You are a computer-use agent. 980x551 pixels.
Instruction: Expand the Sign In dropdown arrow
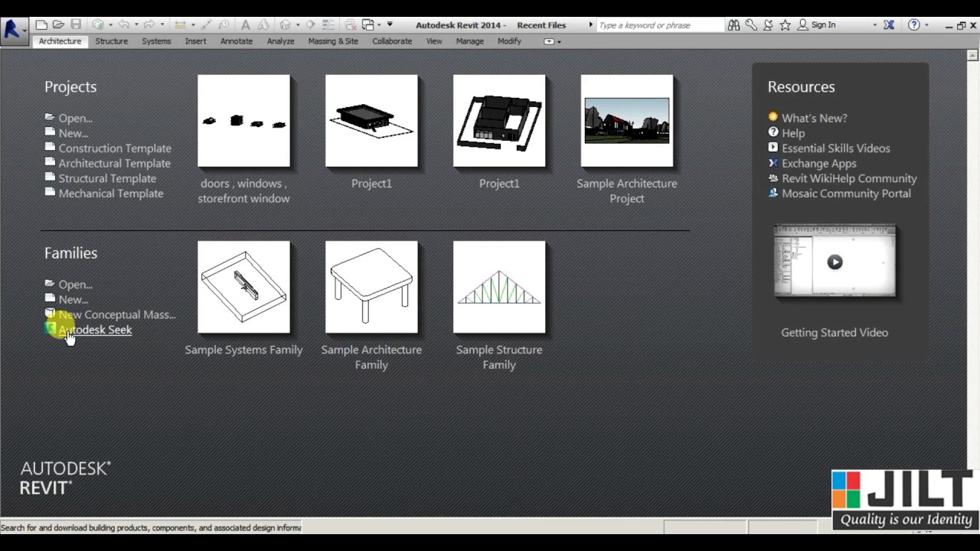click(x=875, y=25)
